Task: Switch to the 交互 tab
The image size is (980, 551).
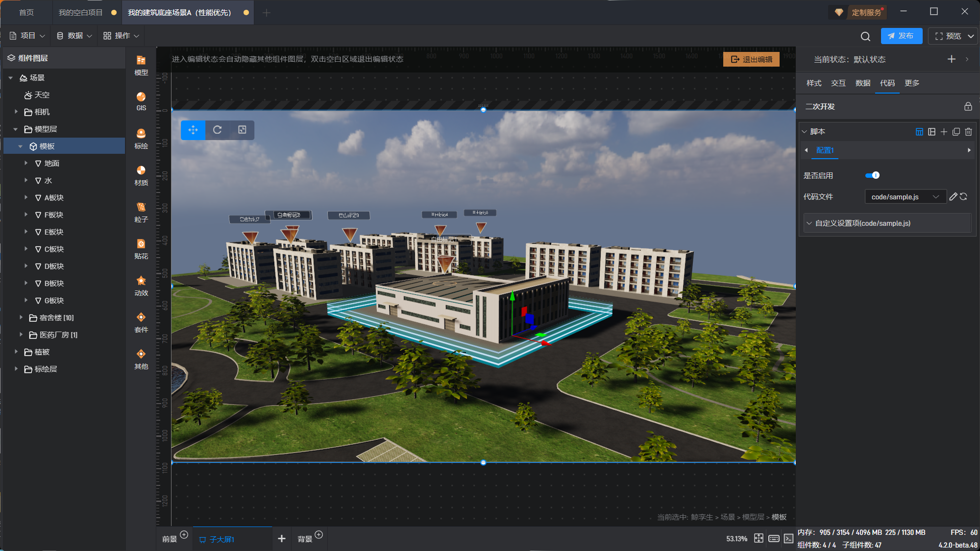Action: pos(838,83)
